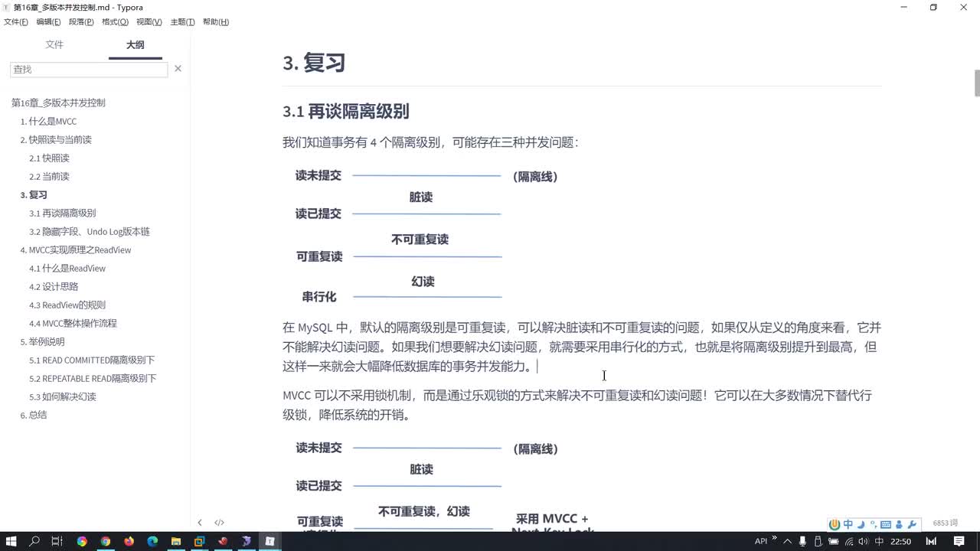Viewport: 980px width, 551px height.
Task: Jump to outline item 2.1 快照读
Action: tap(49, 158)
